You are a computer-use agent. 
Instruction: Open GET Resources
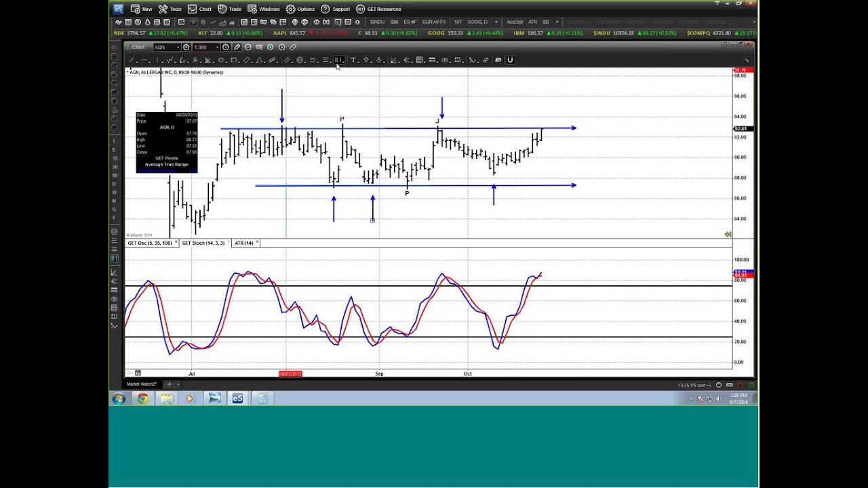click(379, 9)
